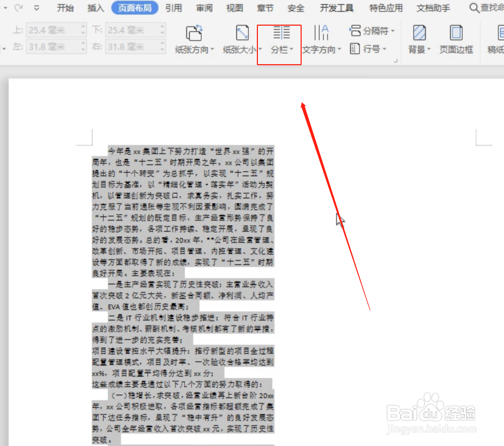504x446 pixels.
Task: Click the paragraph starting 今年是 xx 集团
Action: coord(183,212)
